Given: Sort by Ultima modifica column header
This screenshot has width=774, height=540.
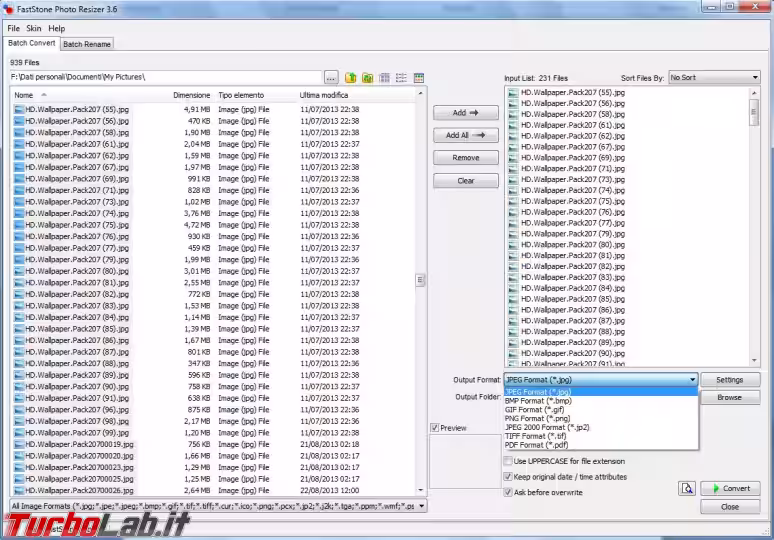Looking at the screenshot, I should pyautogui.click(x=324, y=95).
